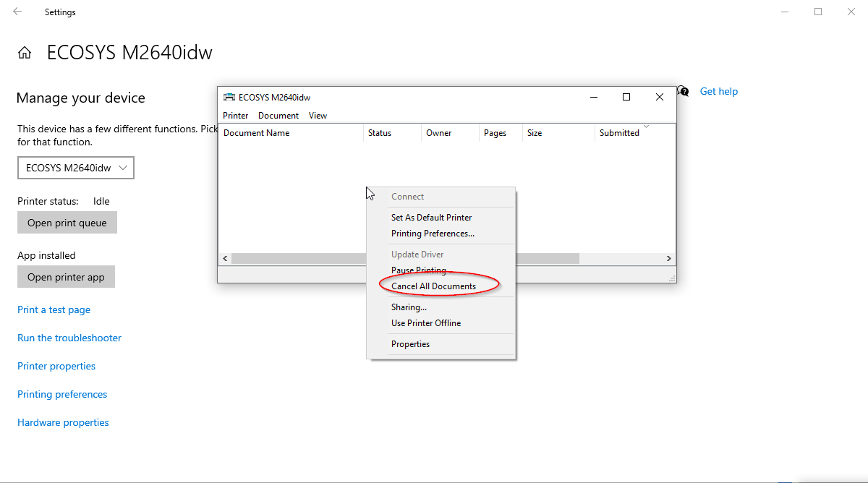This screenshot has height=483, width=868.
Task: Choose Pause Printing in the menu
Action: pos(419,270)
